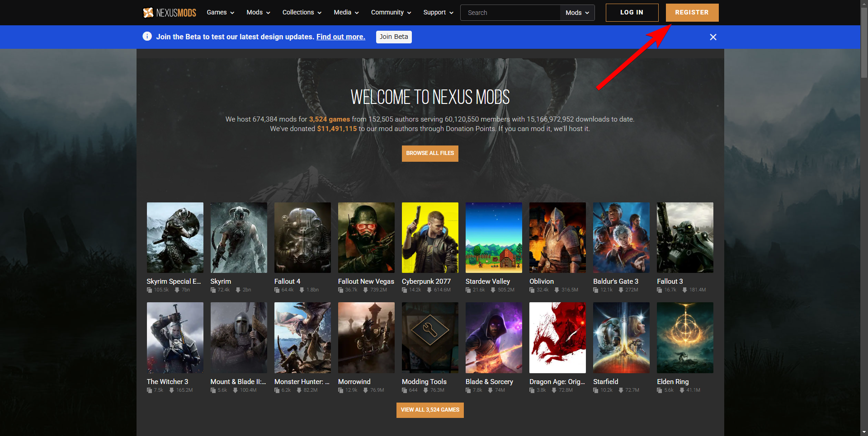Select the Morrowind cover image
This screenshot has height=436, width=868.
pyautogui.click(x=366, y=338)
